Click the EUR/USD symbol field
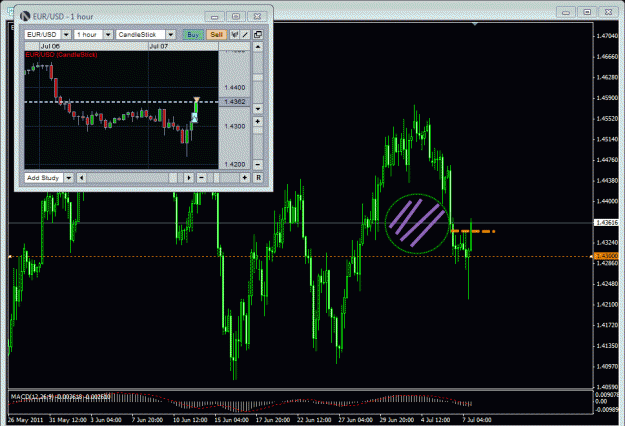Image resolution: width=625 pixels, height=426 pixels. pos(43,35)
